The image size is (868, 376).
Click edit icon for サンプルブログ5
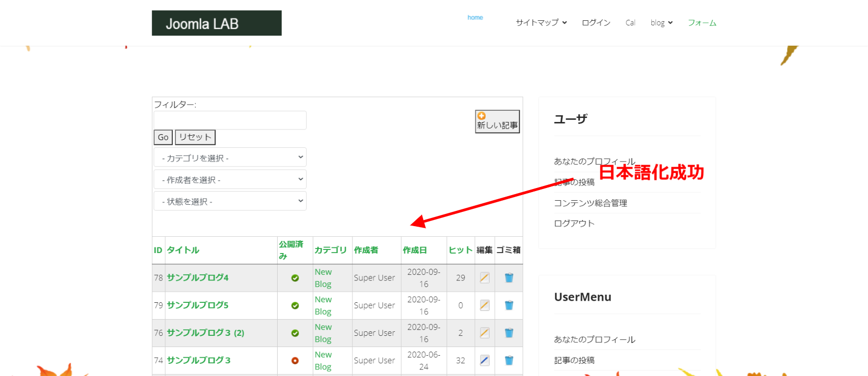(x=485, y=305)
